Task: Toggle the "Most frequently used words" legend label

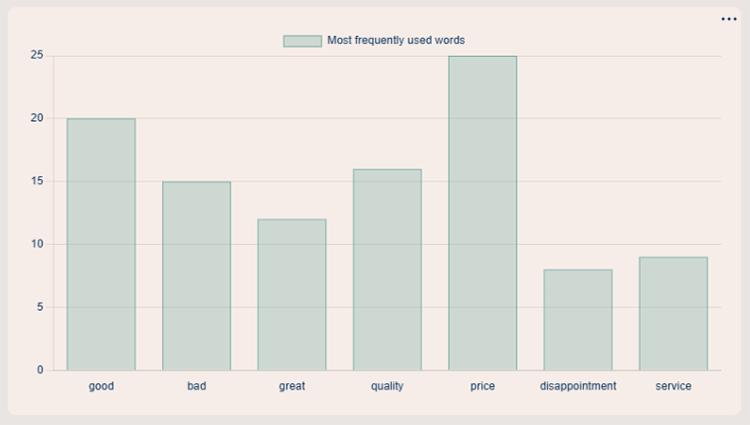Action: [x=396, y=41]
